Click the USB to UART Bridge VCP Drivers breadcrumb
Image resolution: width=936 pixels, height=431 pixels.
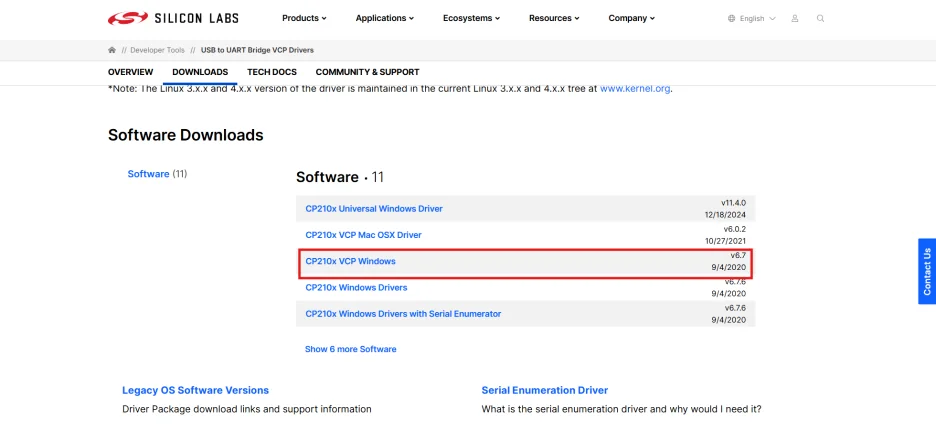pyautogui.click(x=257, y=50)
